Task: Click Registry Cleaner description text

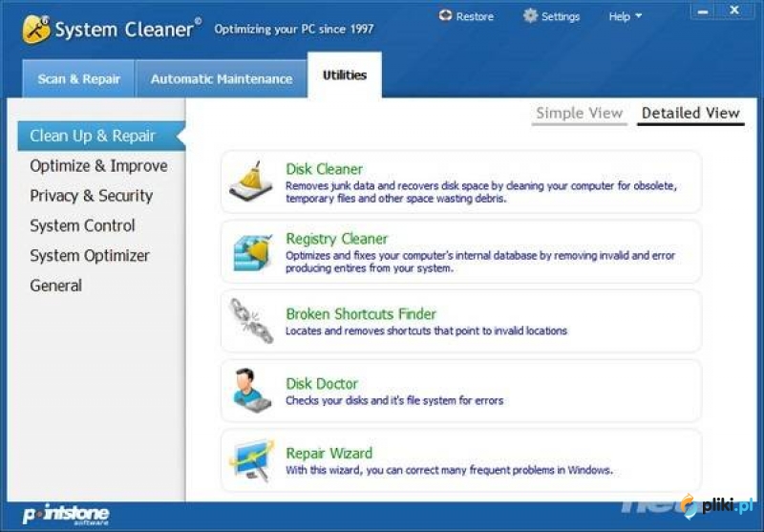Action: [480, 262]
